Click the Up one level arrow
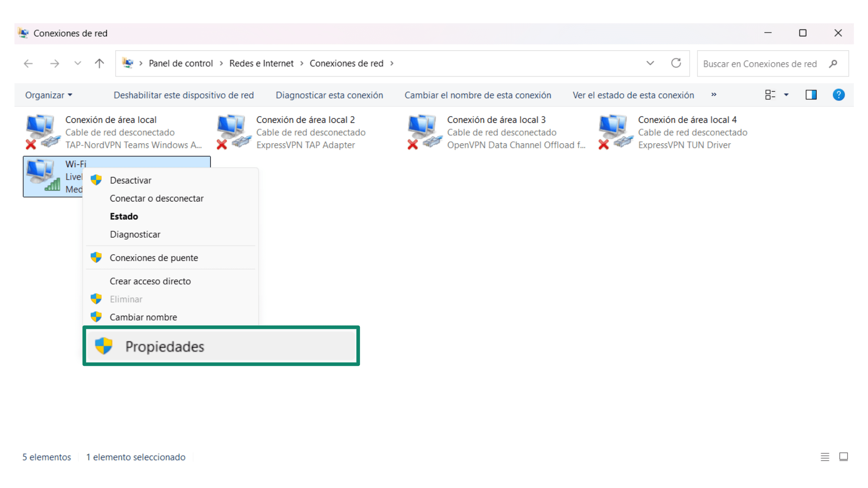Screen dimensions: 868x488 [99, 63]
